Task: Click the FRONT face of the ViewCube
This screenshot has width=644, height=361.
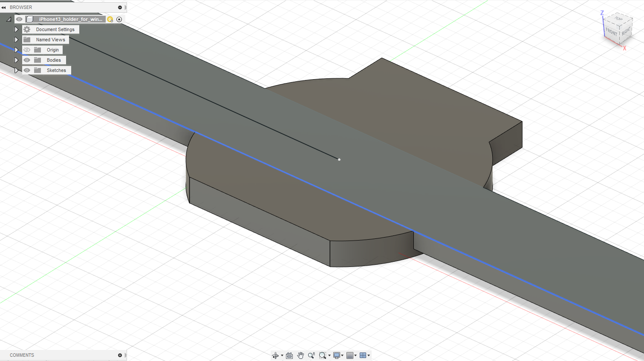Action: tap(612, 32)
